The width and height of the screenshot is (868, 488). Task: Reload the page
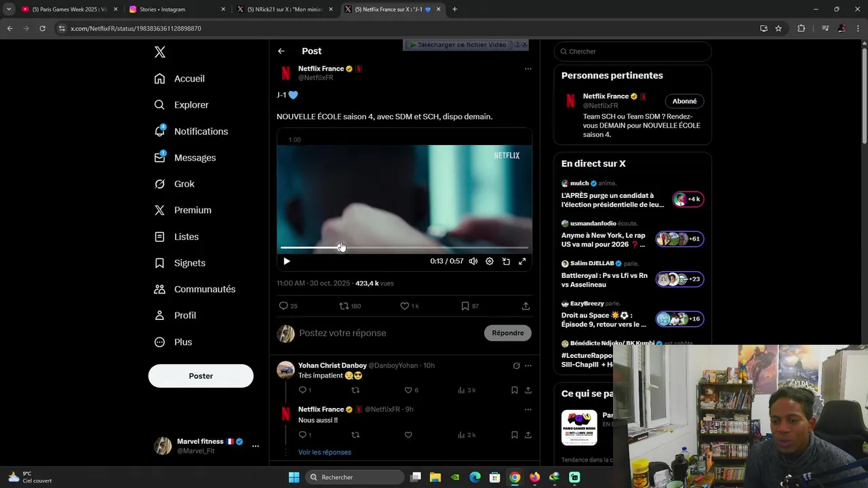pyautogui.click(x=42, y=28)
